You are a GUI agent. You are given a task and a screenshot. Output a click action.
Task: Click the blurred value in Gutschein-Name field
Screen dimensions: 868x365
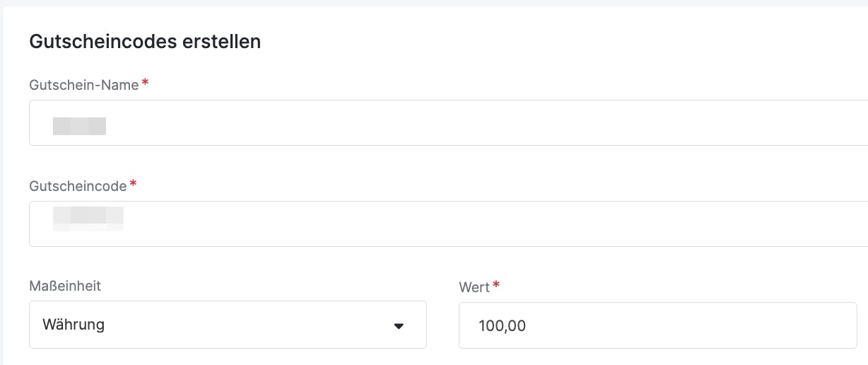point(79,127)
